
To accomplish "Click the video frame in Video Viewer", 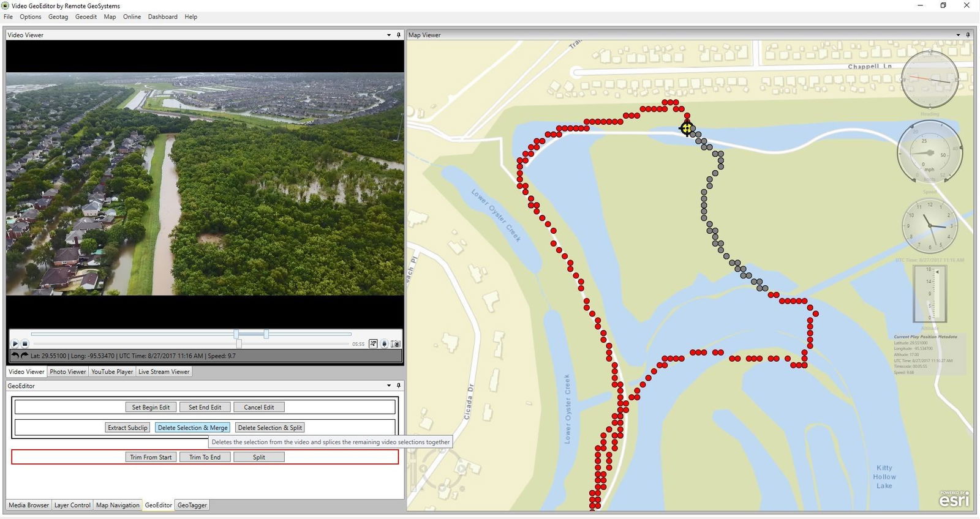I will [x=205, y=184].
